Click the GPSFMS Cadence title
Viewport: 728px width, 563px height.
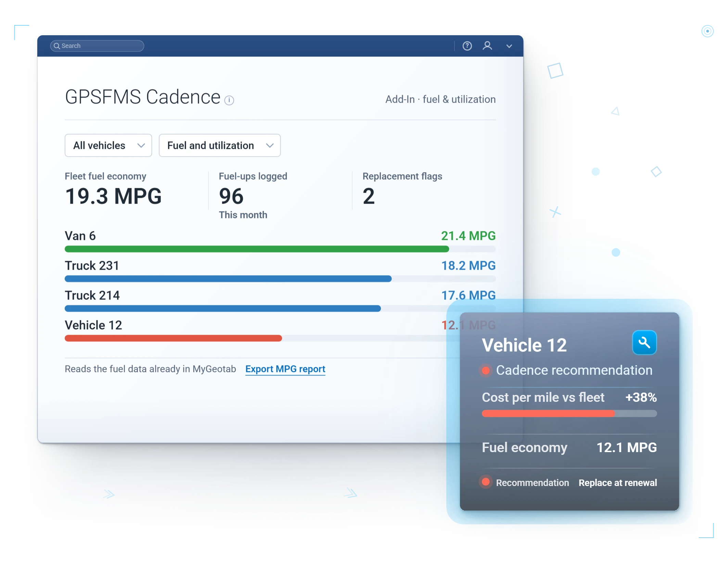[143, 97]
